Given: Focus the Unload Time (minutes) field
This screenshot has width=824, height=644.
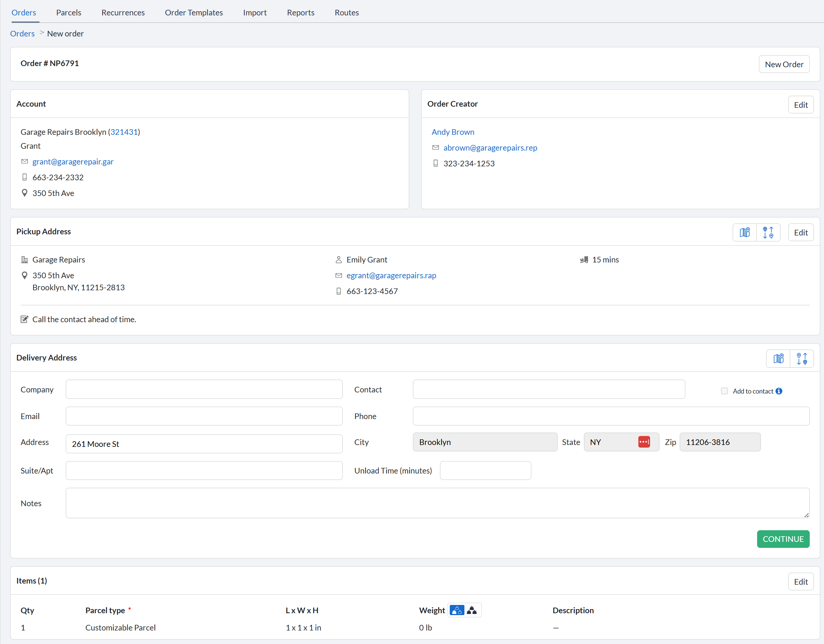Looking at the screenshot, I should [x=485, y=471].
